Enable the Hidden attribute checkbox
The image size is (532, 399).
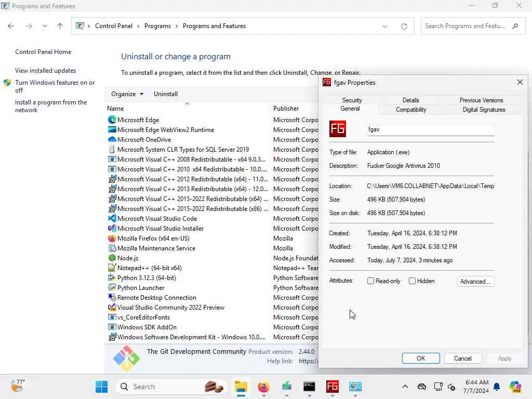click(x=412, y=281)
